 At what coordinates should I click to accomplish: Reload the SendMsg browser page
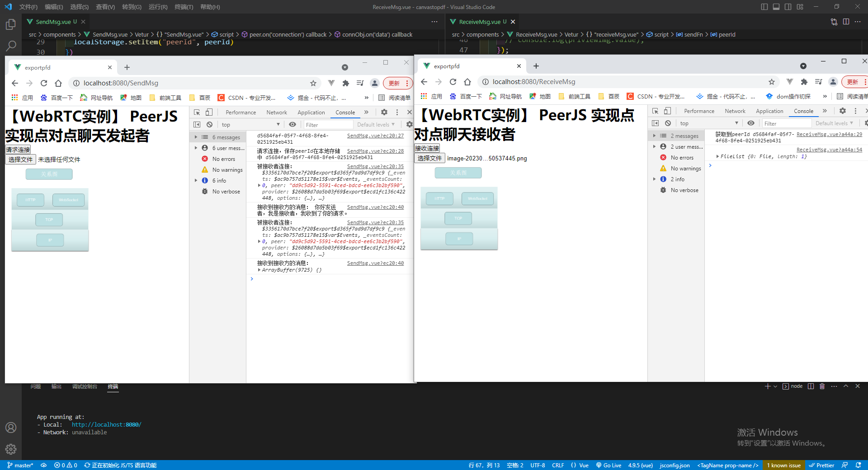click(x=44, y=83)
